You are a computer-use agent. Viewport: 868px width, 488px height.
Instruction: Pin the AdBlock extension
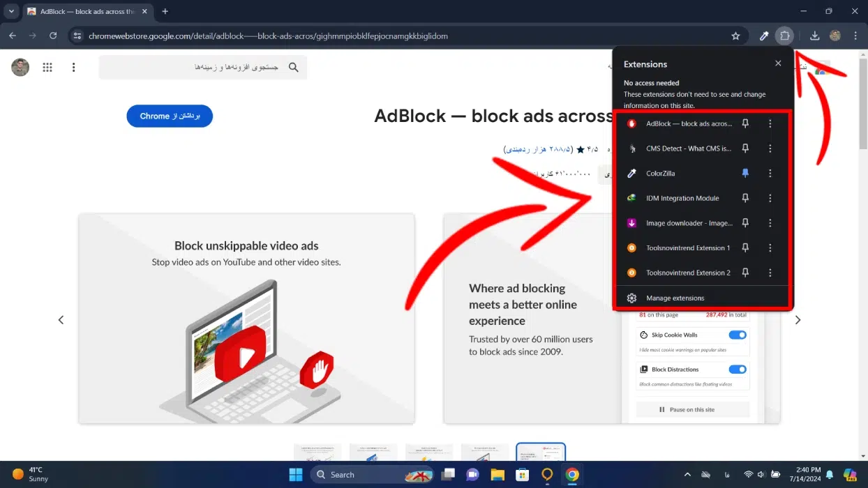coord(745,124)
